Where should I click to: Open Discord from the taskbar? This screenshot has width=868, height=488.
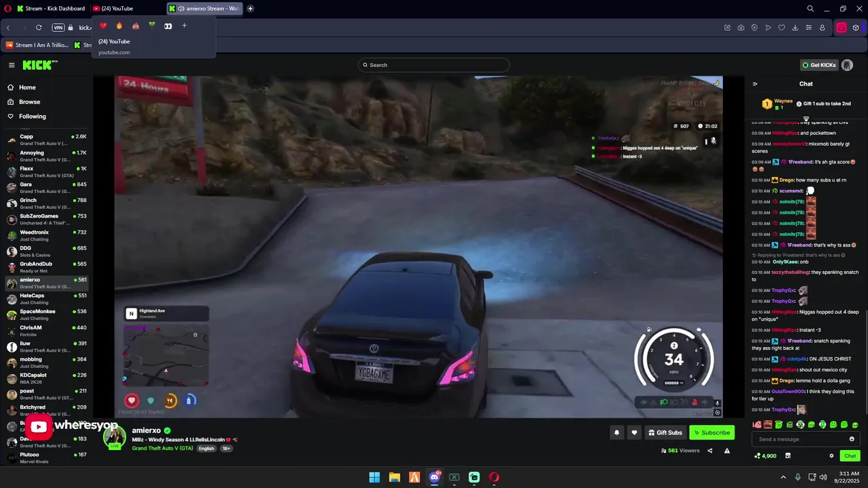pos(434,477)
